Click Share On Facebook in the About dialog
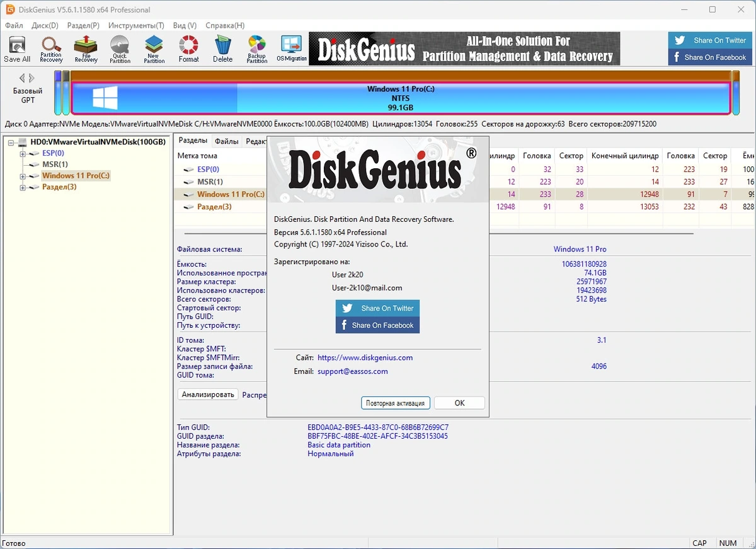This screenshot has width=756, height=549. [x=377, y=325]
